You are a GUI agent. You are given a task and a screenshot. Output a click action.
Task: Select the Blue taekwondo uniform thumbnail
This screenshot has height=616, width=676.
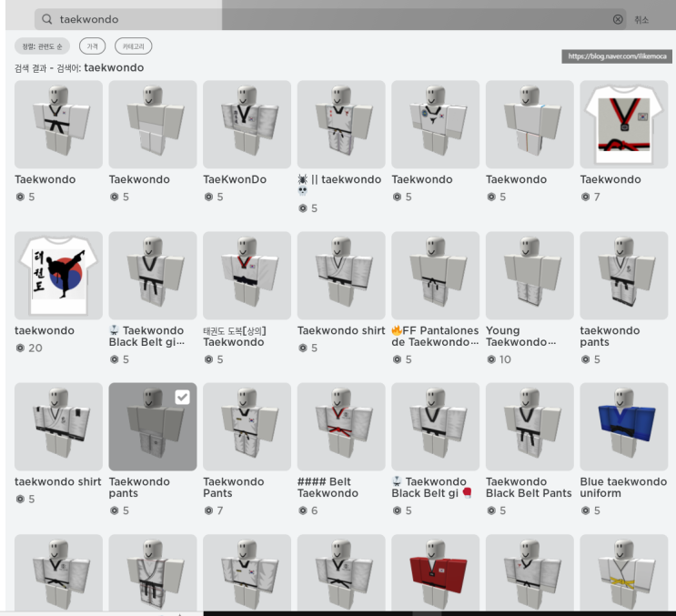click(623, 427)
